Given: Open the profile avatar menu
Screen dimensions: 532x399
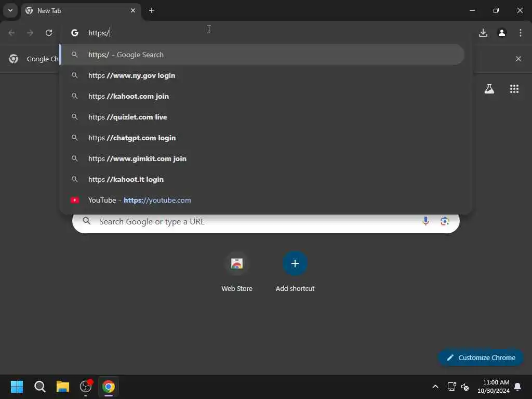Looking at the screenshot, I should pyautogui.click(x=502, y=33).
